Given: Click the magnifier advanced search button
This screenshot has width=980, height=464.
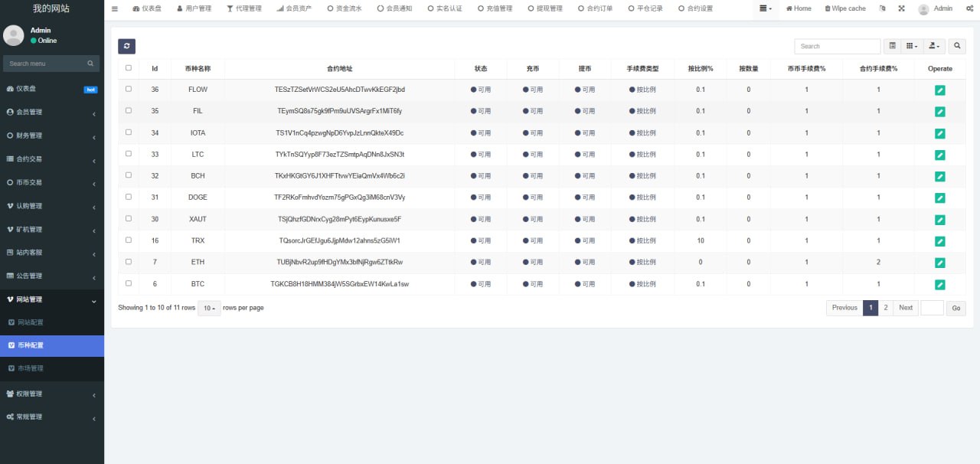Looking at the screenshot, I should [x=957, y=46].
